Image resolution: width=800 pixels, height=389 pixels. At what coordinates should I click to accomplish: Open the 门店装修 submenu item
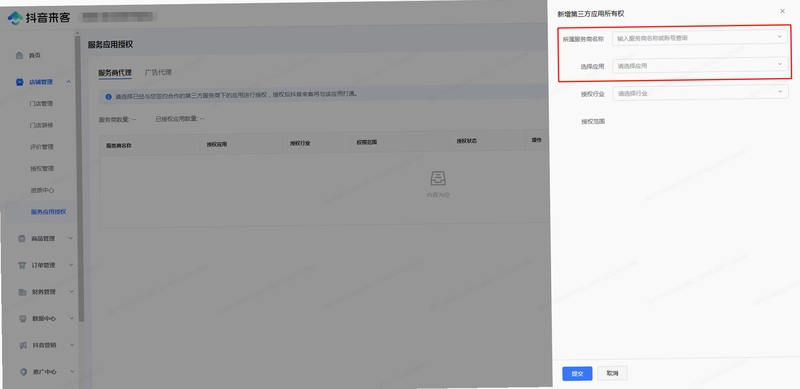(41, 125)
